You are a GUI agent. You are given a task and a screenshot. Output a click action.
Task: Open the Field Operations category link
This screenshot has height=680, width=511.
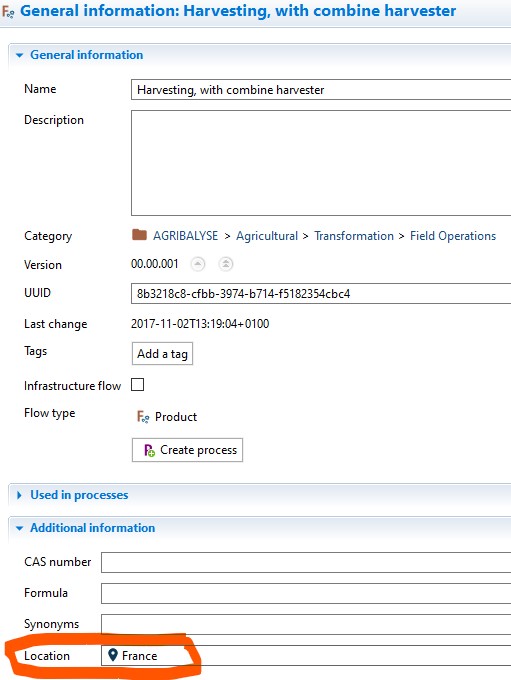pyautogui.click(x=453, y=235)
